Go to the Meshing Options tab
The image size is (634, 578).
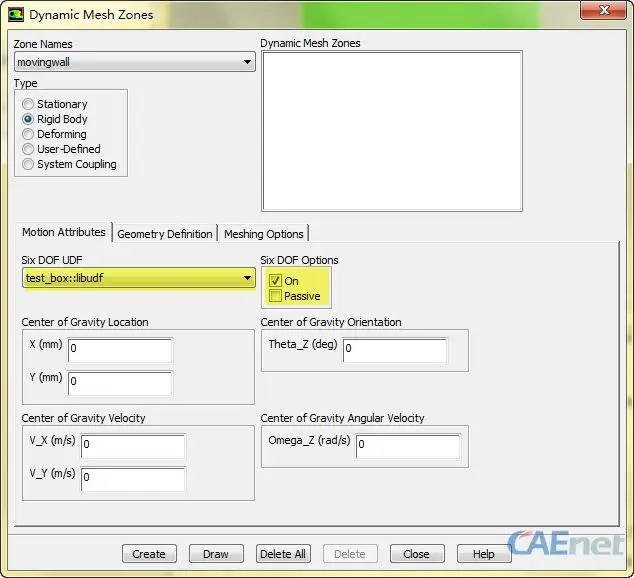point(264,234)
